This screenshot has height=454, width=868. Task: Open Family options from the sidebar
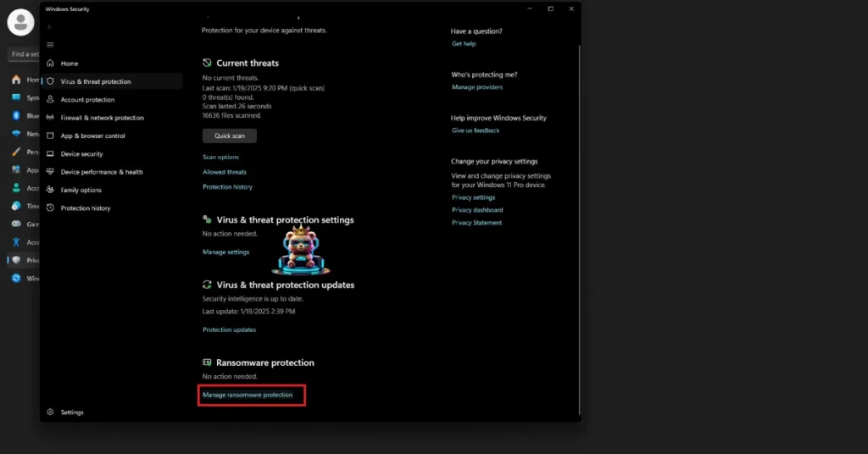point(112,190)
